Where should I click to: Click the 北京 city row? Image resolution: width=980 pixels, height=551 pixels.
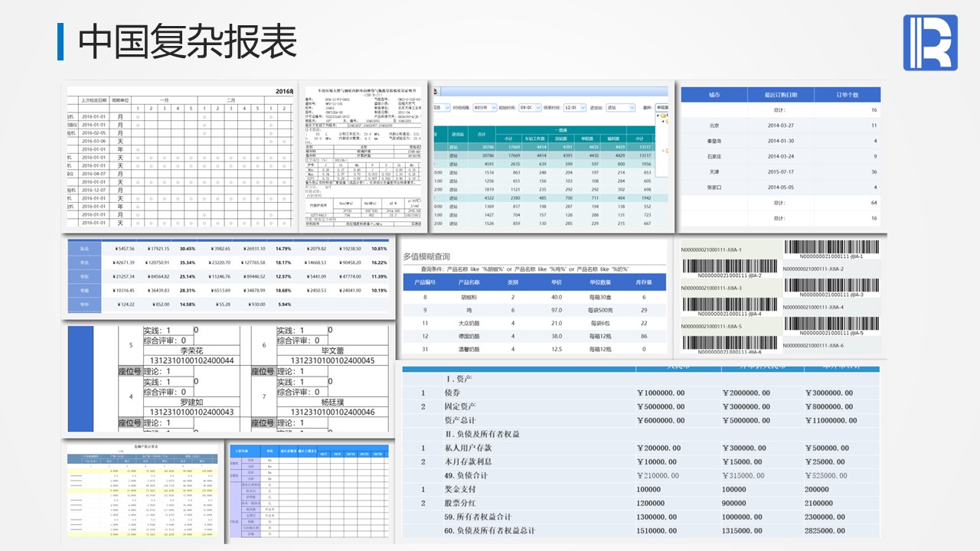pos(780,126)
